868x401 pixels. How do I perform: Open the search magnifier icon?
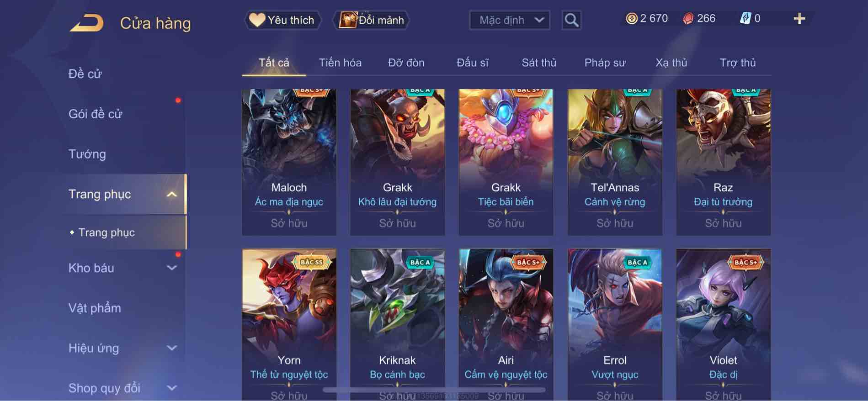tap(571, 20)
